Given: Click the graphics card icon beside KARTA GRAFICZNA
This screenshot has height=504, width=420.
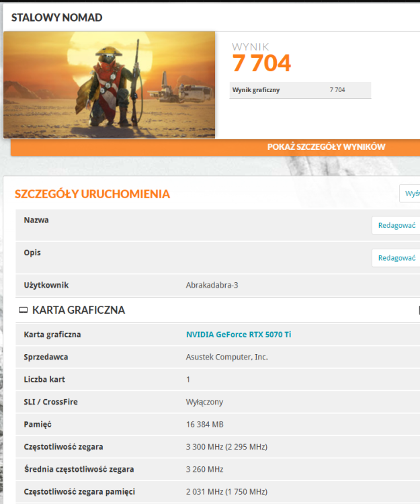Looking at the screenshot, I should tap(23, 310).
